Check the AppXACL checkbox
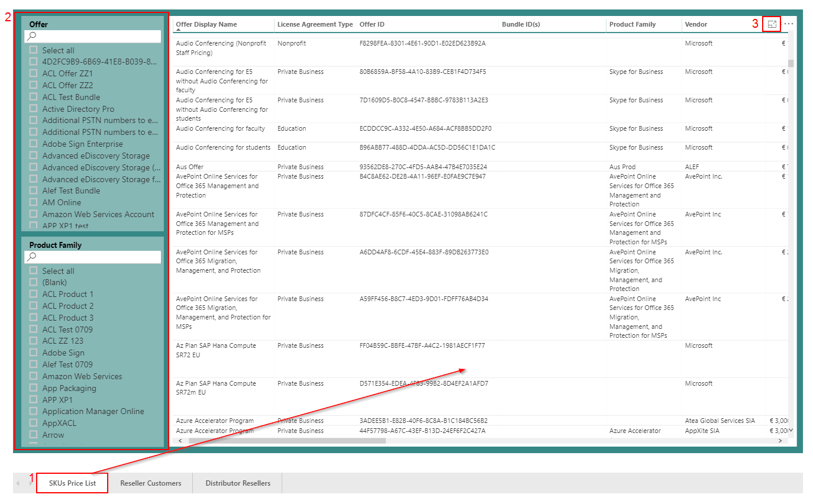 pos(33,423)
